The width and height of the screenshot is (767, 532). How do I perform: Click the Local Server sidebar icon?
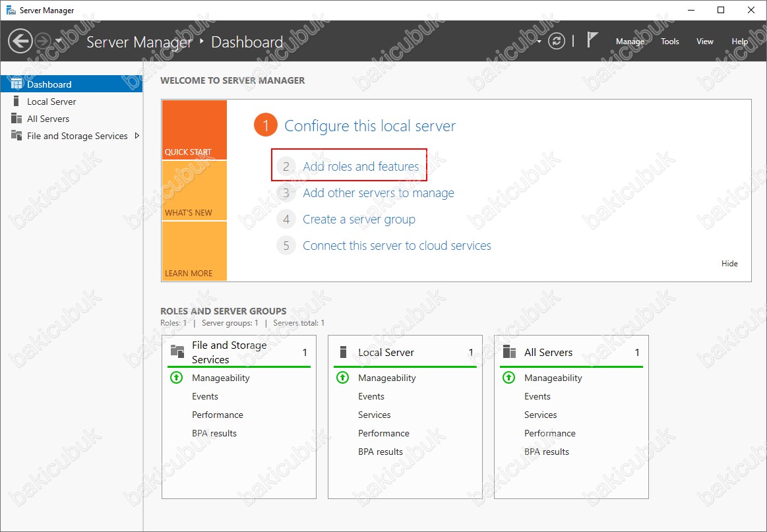tap(16, 102)
